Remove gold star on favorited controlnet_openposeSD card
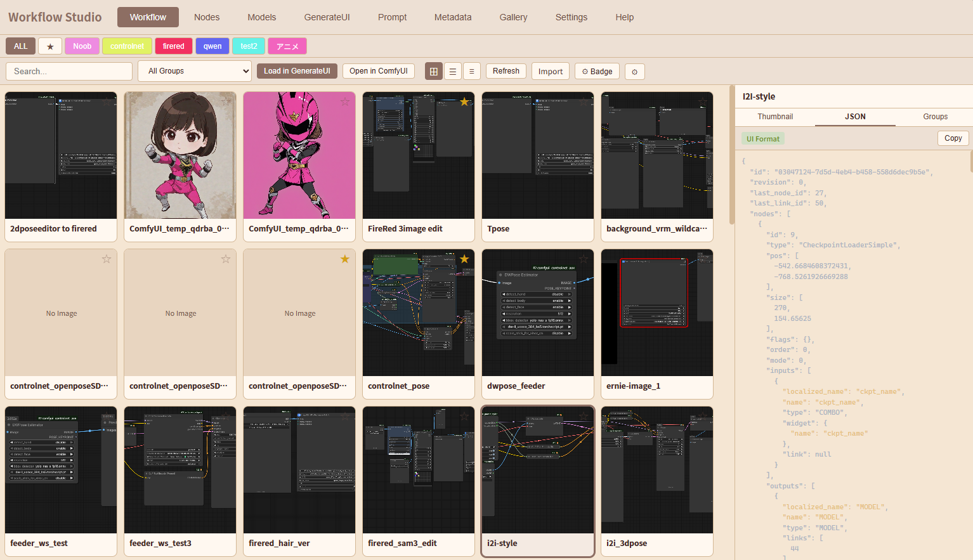973x560 pixels. [345, 259]
